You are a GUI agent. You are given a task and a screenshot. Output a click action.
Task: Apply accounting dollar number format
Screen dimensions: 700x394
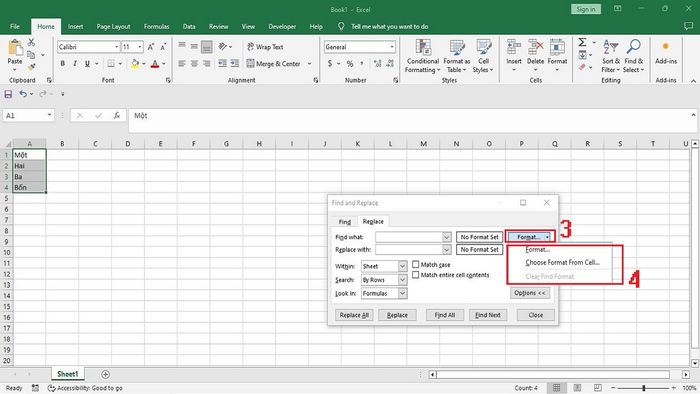click(330, 64)
